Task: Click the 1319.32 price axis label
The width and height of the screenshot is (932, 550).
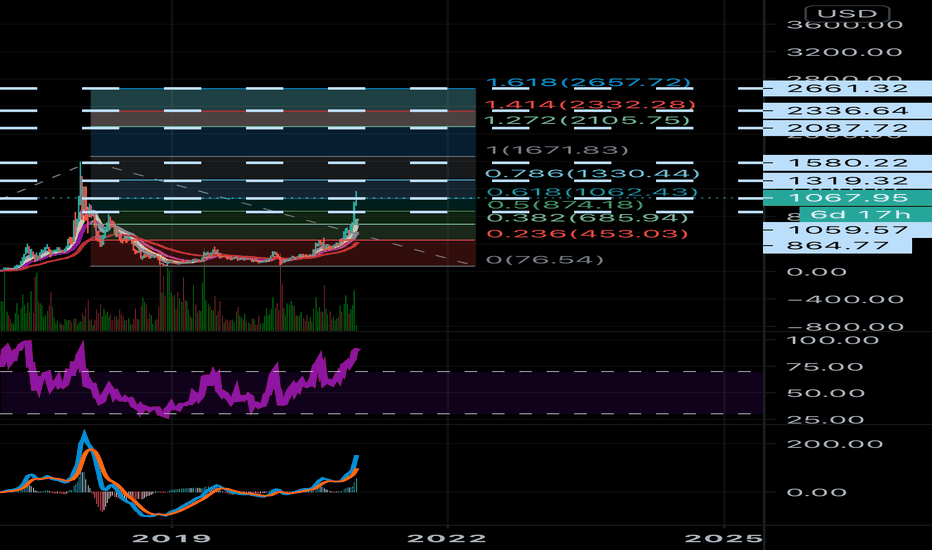Action: [x=848, y=181]
